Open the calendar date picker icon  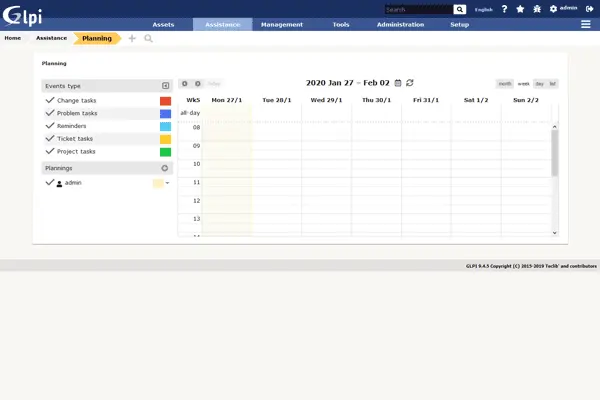[398, 83]
